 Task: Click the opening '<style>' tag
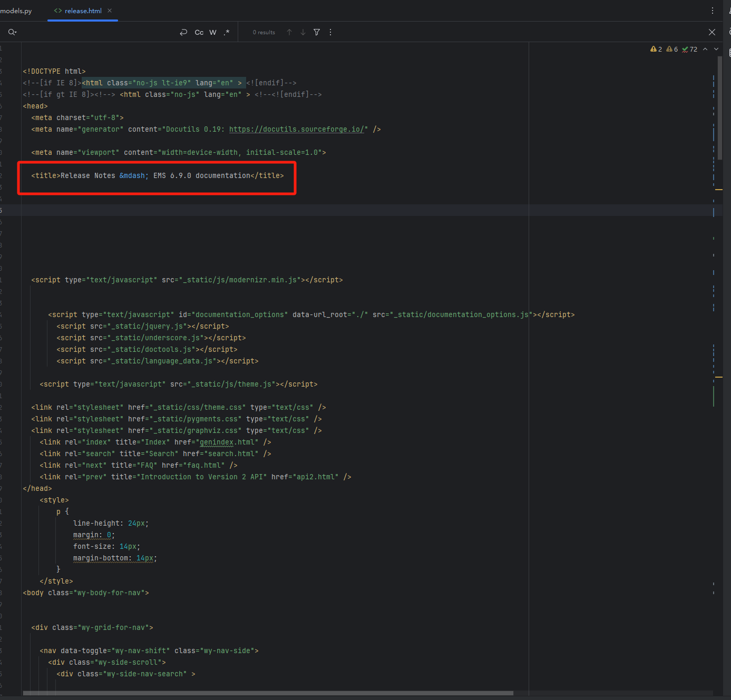tap(54, 500)
